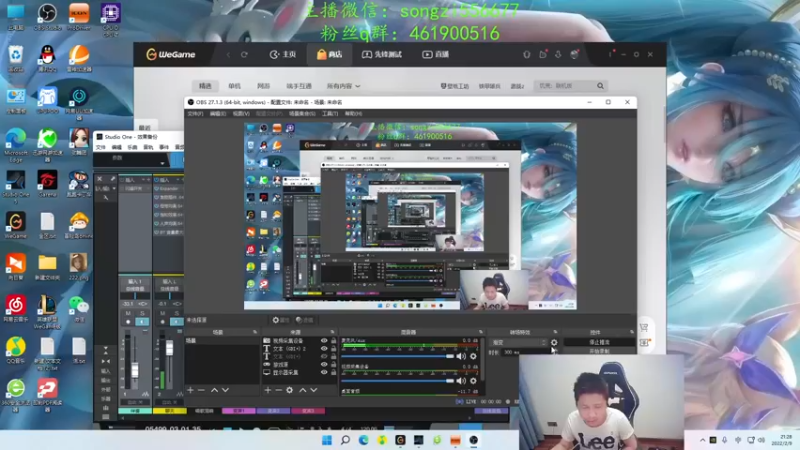This screenshot has width=800, height=450.
Task: Open 工具(T) menu in OBS
Action: (x=330, y=114)
